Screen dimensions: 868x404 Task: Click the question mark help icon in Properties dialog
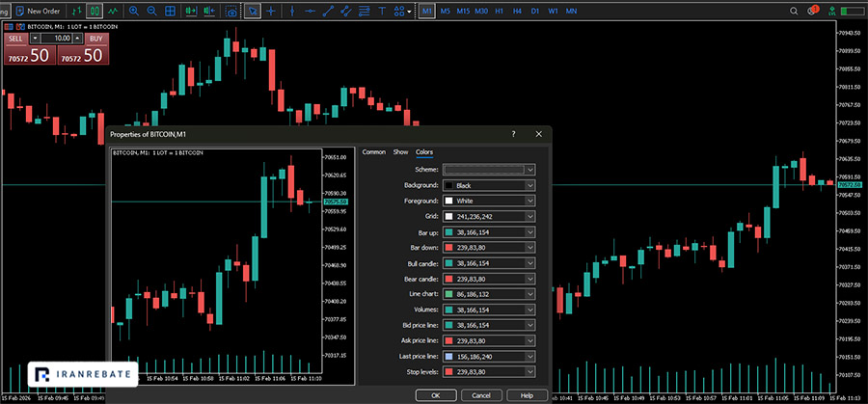[x=513, y=134]
